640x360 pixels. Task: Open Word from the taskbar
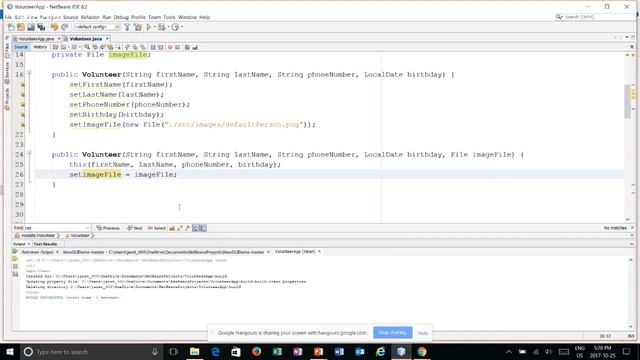click(x=339, y=351)
